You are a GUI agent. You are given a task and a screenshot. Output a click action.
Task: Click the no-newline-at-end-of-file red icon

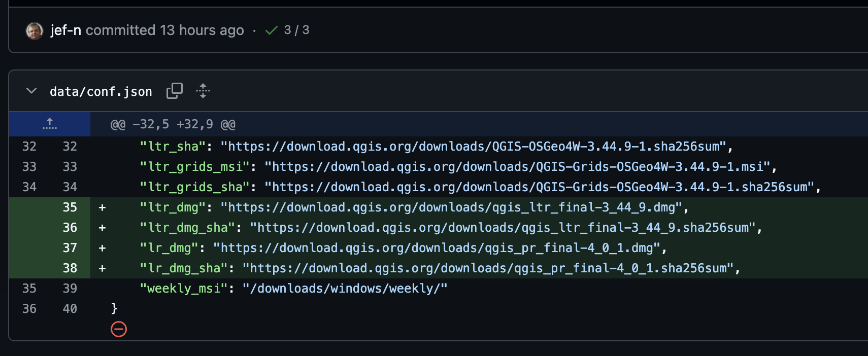tap(119, 329)
